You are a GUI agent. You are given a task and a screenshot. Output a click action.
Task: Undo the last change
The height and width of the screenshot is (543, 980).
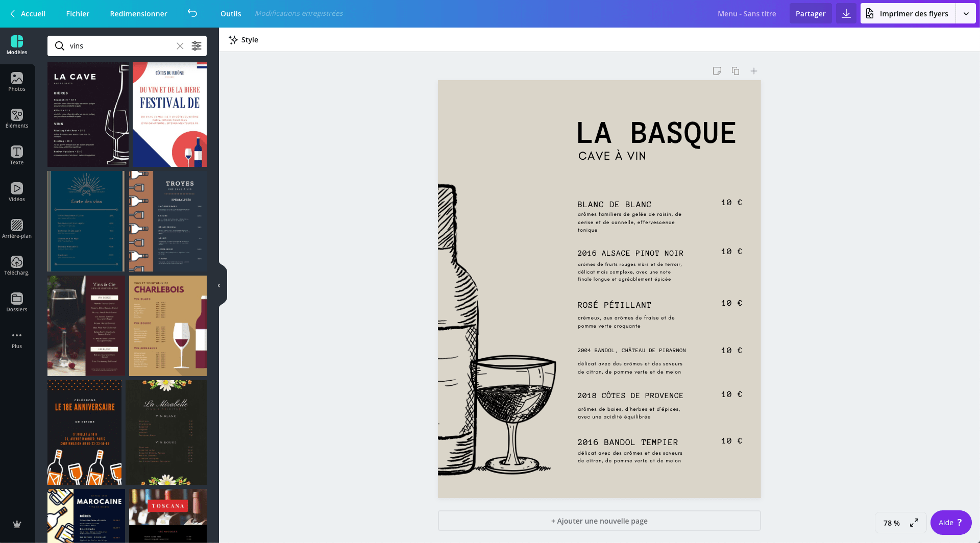[192, 13]
